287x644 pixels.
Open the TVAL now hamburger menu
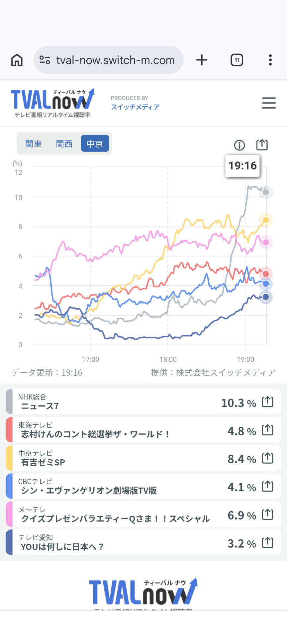pyautogui.click(x=269, y=103)
